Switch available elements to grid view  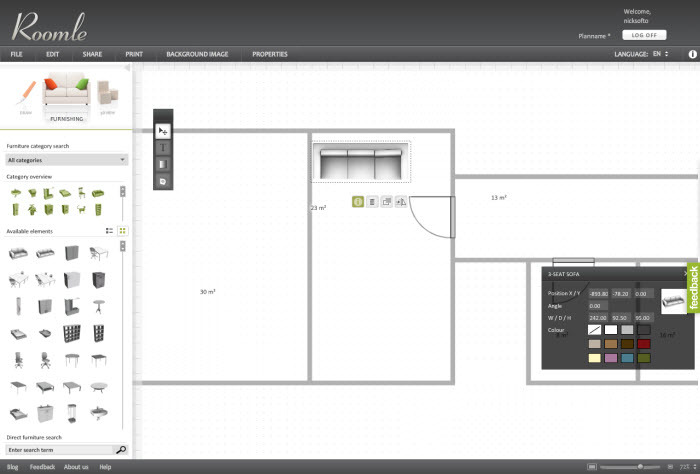pyautogui.click(x=122, y=231)
